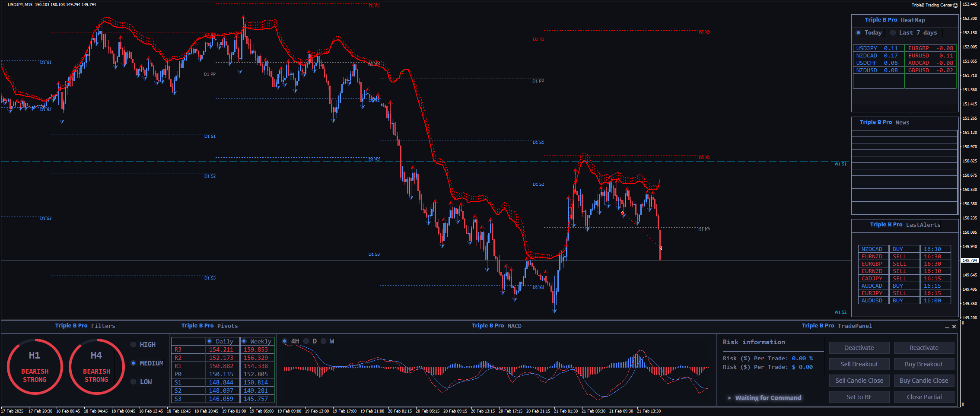
Task: Switch MACD timeframe to D
Action: click(306, 341)
